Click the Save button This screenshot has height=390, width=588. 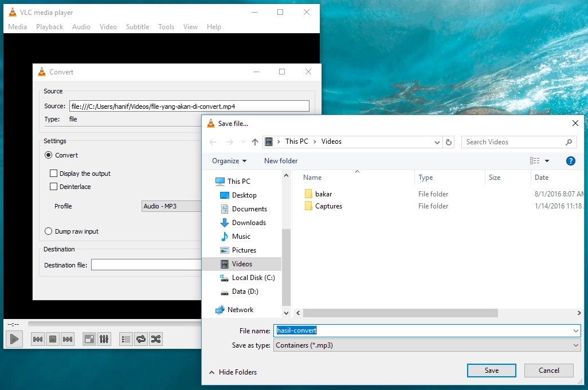492,371
